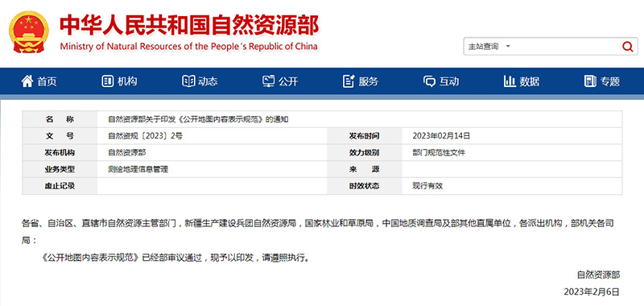Viewport: 644px width, 306px height.
Task: Click the 发布机构 label cell
Action: (x=60, y=152)
